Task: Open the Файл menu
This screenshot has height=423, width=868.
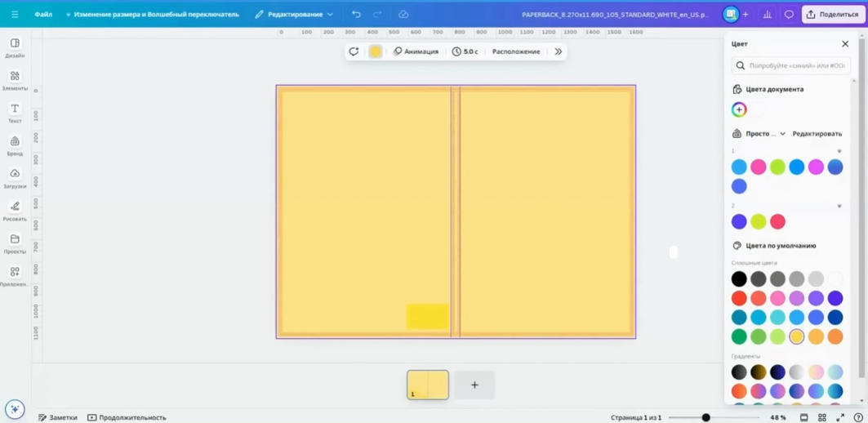Action: (43, 15)
